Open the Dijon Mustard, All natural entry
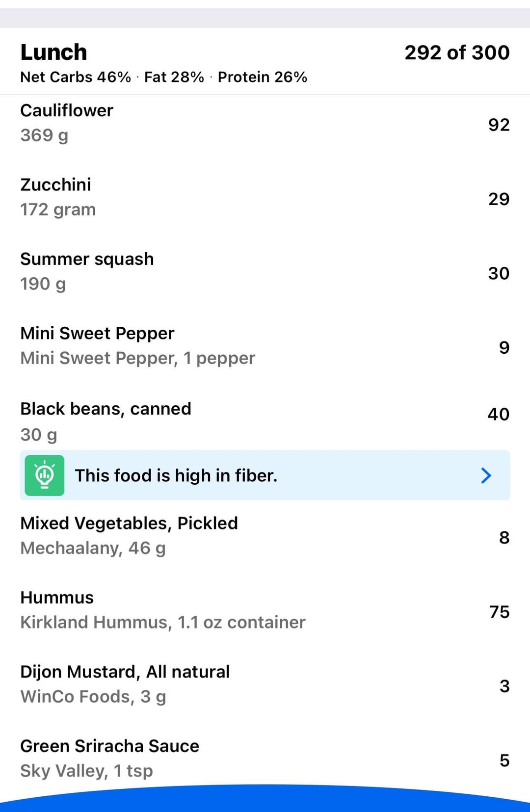The image size is (530, 812). tap(265, 684)
